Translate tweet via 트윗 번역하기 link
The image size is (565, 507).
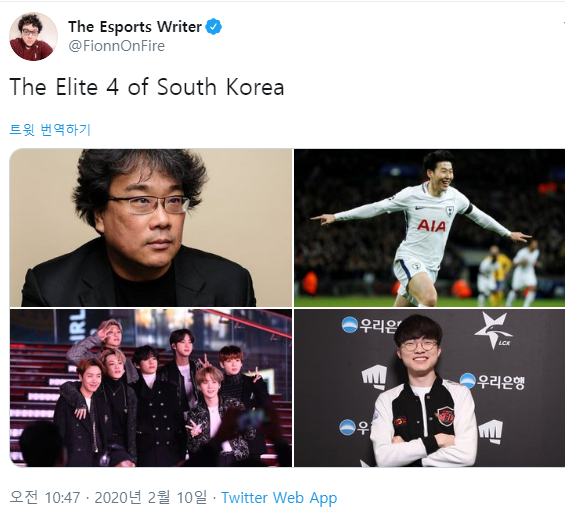50,129
